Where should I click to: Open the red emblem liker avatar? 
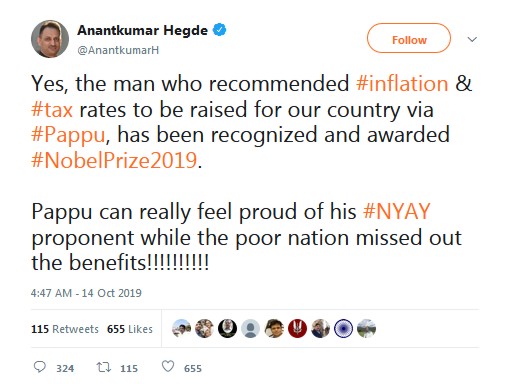tap(297, 328)
